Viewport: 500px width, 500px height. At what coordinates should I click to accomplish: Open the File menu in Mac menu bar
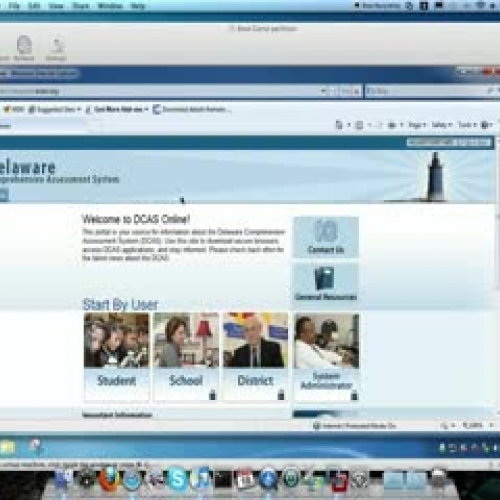coord(14,6)
